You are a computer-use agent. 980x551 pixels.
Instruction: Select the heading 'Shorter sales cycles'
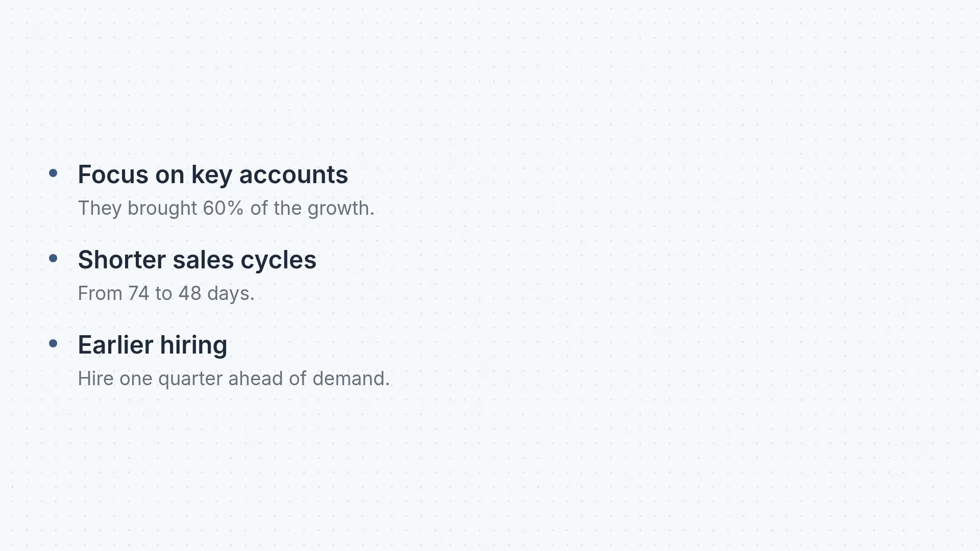coord(197,260)
